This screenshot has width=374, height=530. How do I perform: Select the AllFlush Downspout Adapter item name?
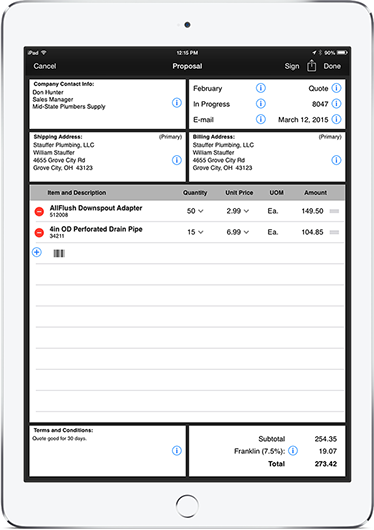[x=96, y=208]
